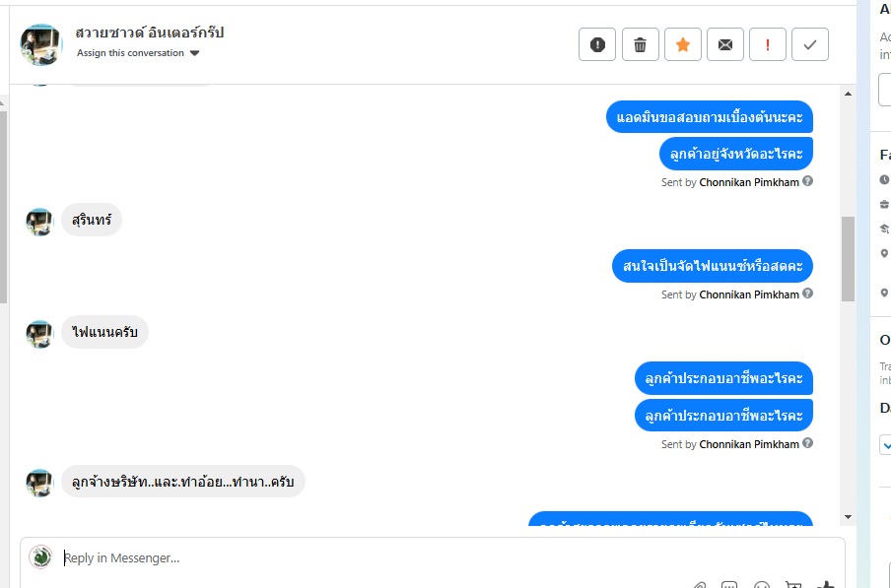Toggle the orange star follow-up icon
891x588 pixels.
683,44
